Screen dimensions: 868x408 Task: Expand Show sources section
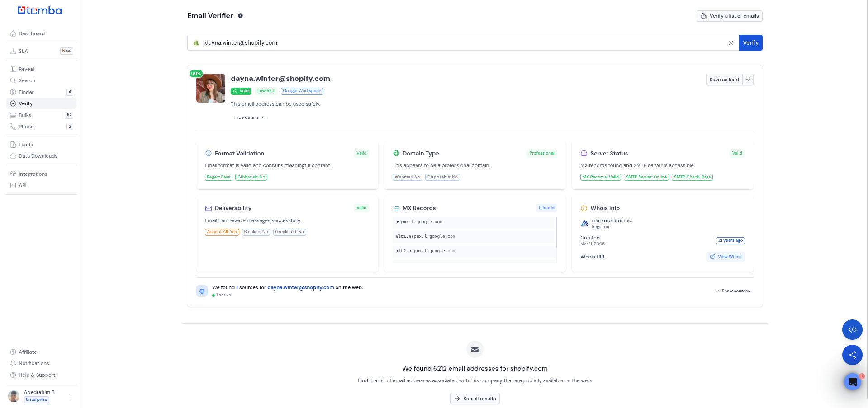pyautogui.click(x=732, y=291)
